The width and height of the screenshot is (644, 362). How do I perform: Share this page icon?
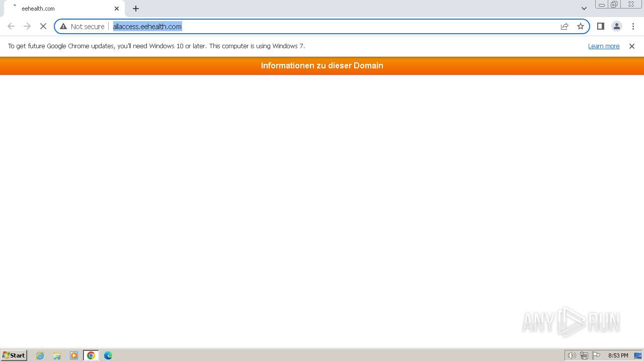(565, 26)
